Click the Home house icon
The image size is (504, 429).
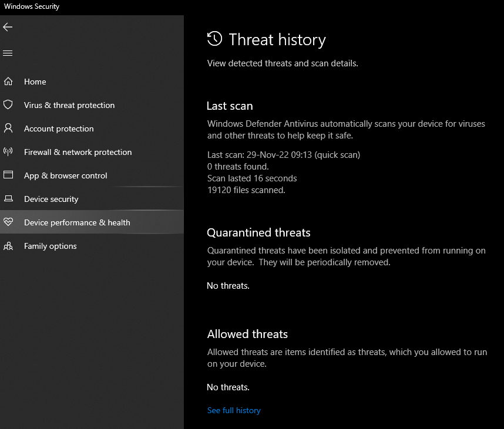click(x=8, y=82)
